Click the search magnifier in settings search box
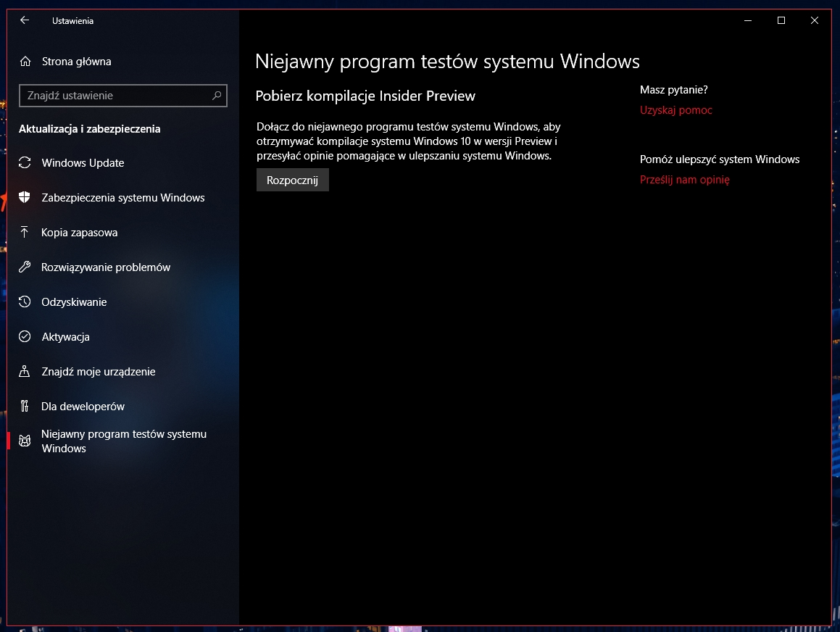 tap(215, 95)
